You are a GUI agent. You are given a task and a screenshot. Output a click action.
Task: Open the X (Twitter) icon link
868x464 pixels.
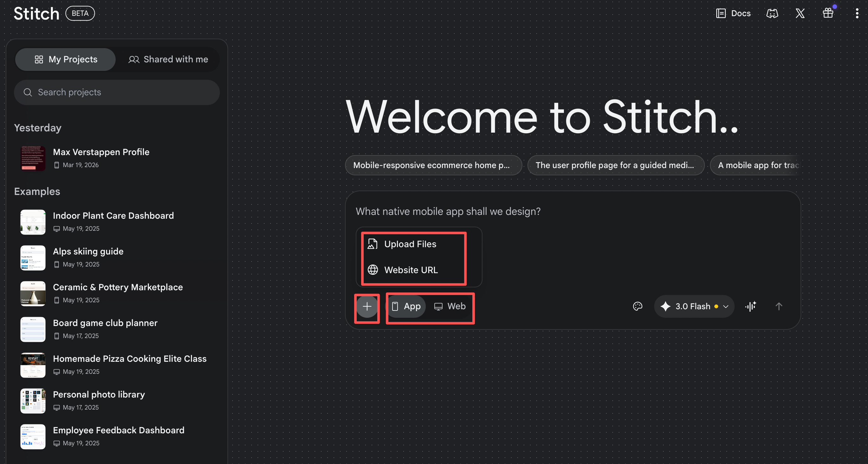[x=800, y=14]
